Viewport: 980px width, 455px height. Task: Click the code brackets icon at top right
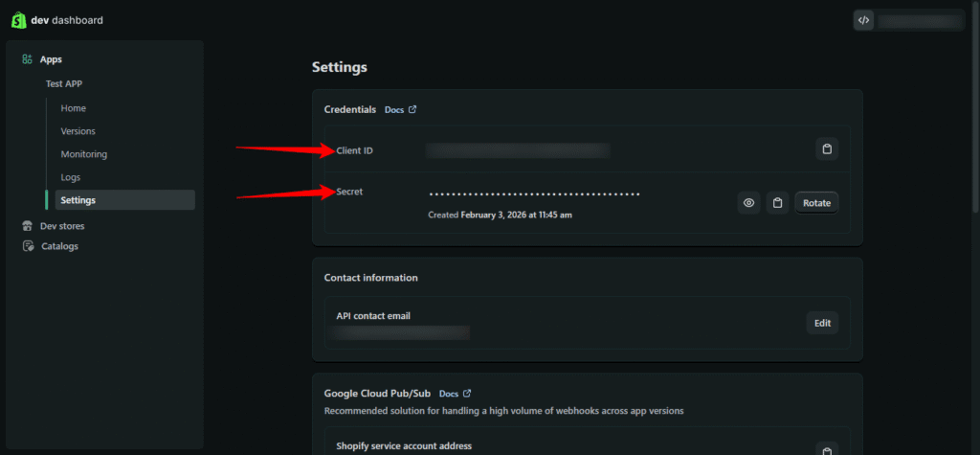click(x=864, y=20)
